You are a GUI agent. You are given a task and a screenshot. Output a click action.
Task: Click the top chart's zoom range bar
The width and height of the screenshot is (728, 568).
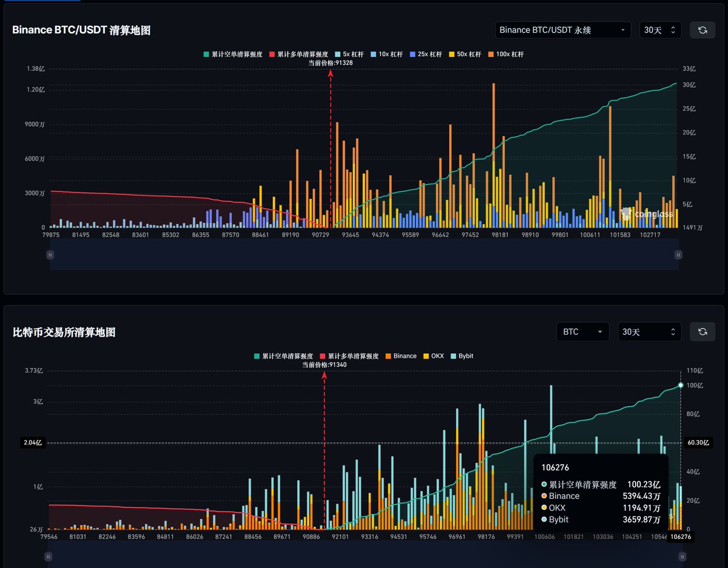[x=364, y=254]
